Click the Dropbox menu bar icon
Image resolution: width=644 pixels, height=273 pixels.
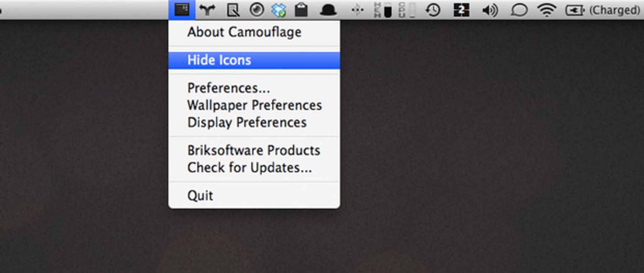point(279,10)
